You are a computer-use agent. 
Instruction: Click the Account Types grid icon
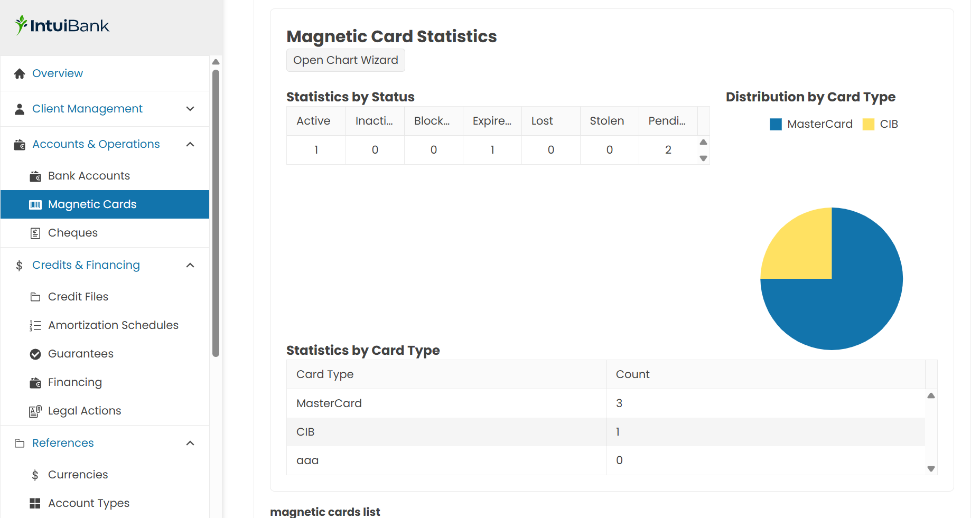(35, 503)
